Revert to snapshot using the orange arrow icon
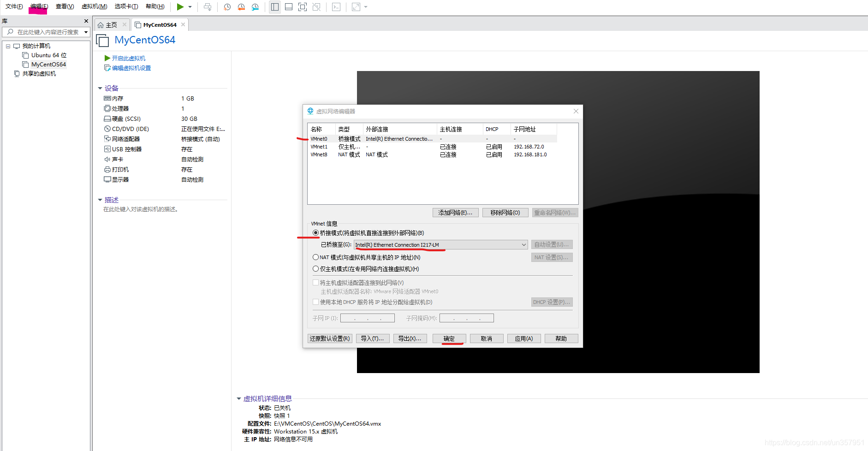 click(241, 7)
